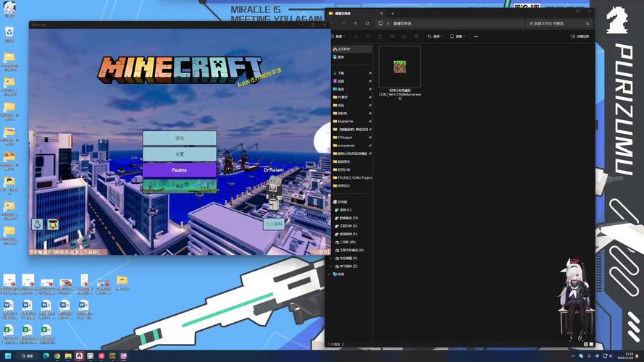Launch Microsoft Edge from taskbar
644x362 pixels.
(46, 355)
